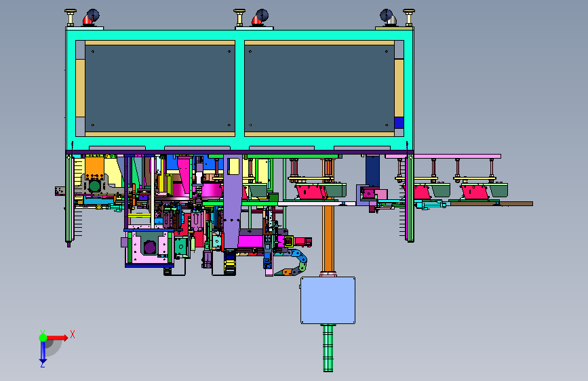Select the light blue square box below machine
Viewport: 588px width, 381px height.
(328, 300)
